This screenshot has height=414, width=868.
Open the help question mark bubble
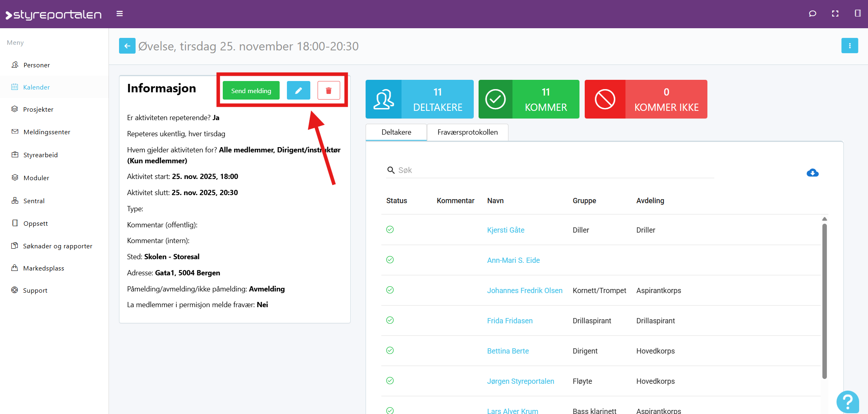(x=847, y=402)
